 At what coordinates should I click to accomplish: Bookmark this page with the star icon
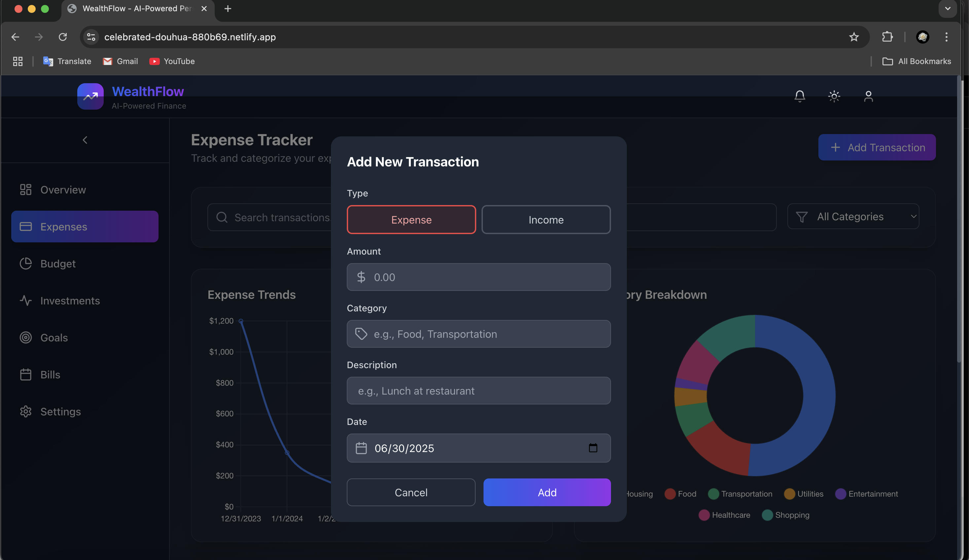pos(854,37)
